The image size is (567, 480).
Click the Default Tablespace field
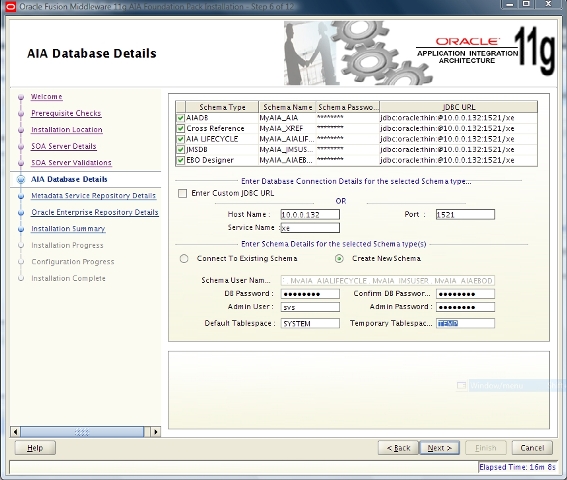click(310, 323)
